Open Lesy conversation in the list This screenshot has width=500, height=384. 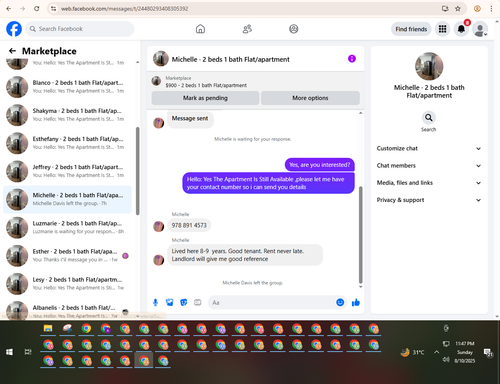point(68,284)
